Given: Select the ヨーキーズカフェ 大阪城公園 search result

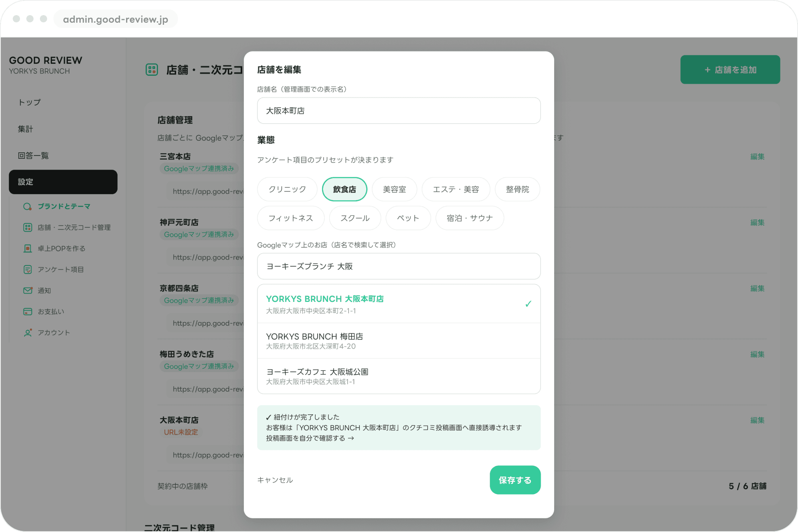Looking at the screenshot, I should (x=399, y=376).
